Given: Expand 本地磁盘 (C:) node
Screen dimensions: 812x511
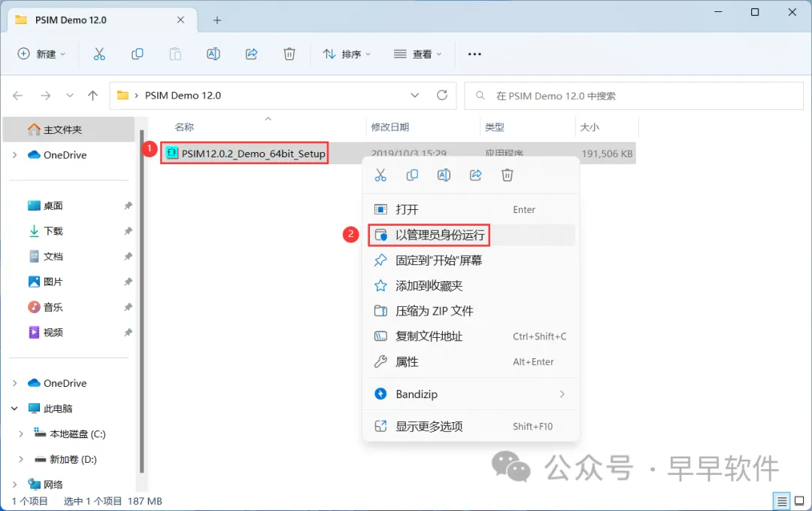Looking at the screenshot, I should (x=21, y=433).
